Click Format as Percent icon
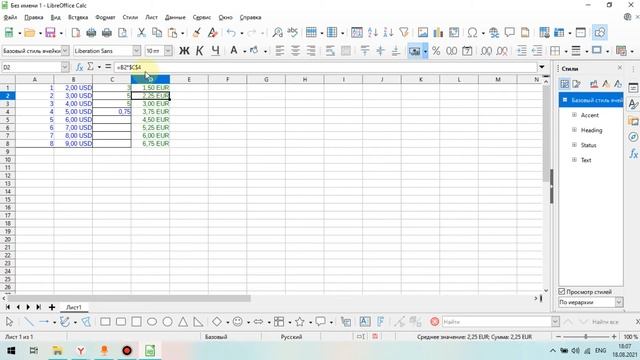The width and height of the screenshot is (640, 360). pyautogui.click(x=436, y=51)
